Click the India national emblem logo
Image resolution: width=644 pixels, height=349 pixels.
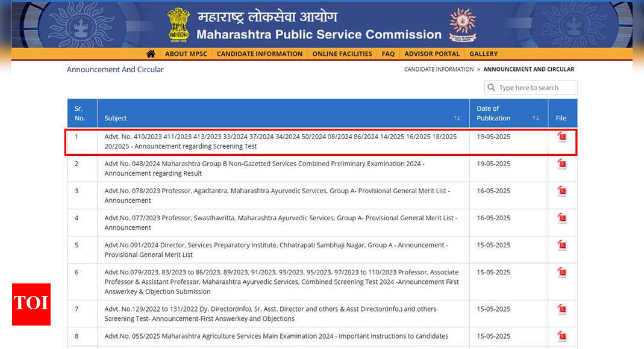tap(178, 24)
